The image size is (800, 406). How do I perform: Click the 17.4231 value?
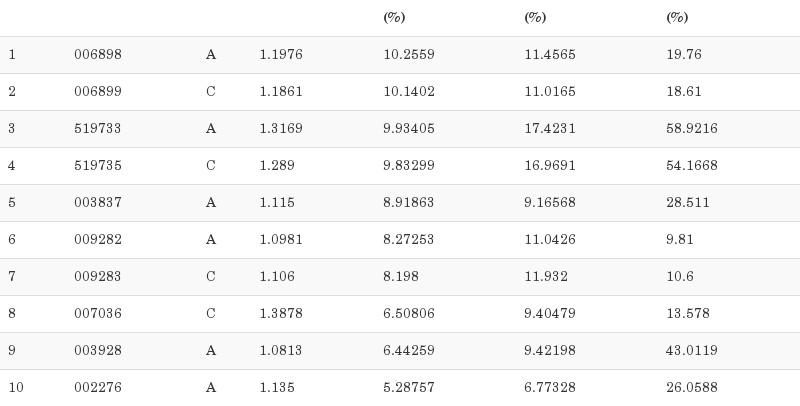tap(550, 129)
